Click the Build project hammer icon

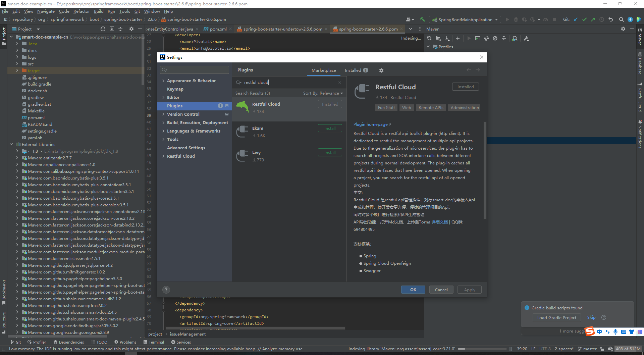422,19
